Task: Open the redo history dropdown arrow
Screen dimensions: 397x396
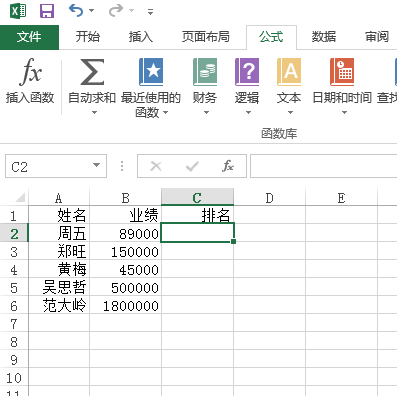Action: 131,11
